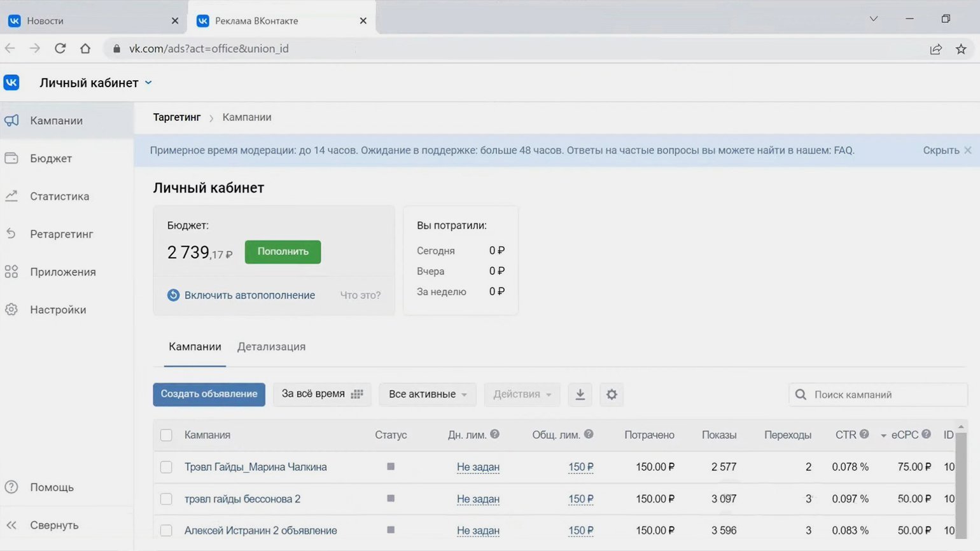980x551 pixels.
Task: Open campaign трэвл гайды бессонова 2
Action: [242, 499]
